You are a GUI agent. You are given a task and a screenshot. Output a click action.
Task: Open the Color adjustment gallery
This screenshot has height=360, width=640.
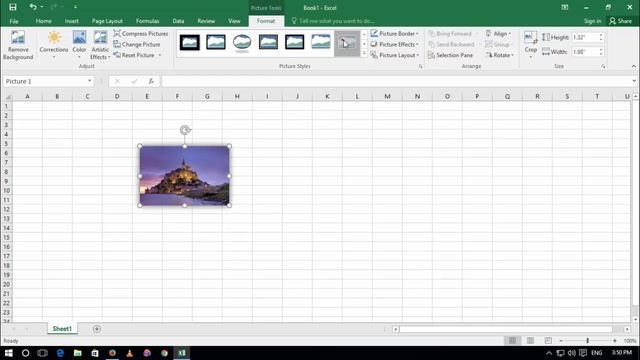click(x=79, y=45)
